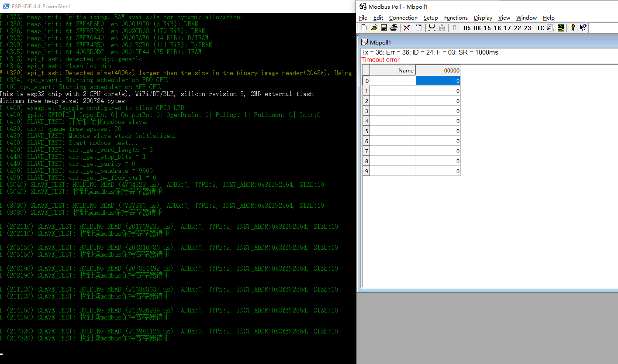Click the Modbus slave stack initialized line

[88, 136]
